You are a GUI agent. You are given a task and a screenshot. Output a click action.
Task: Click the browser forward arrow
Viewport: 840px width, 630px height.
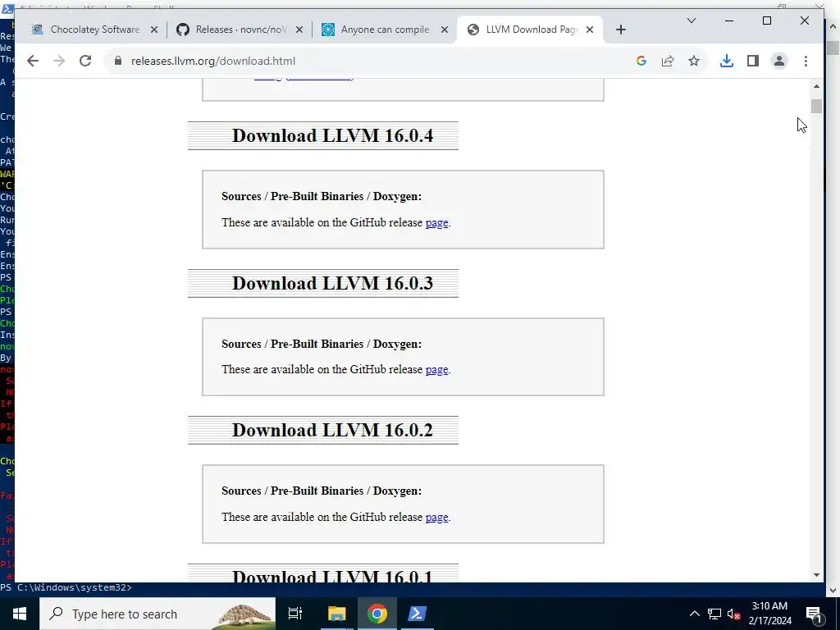tap(59, 61)
